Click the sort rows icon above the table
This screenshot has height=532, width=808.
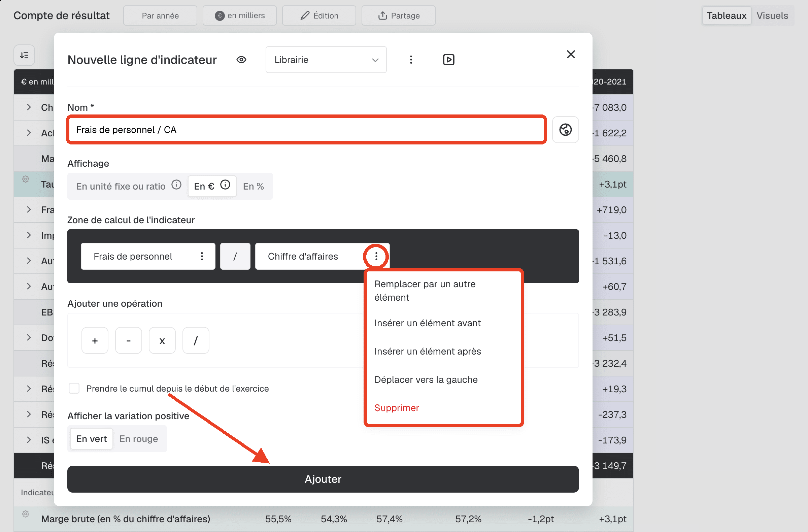coord(24,55)
